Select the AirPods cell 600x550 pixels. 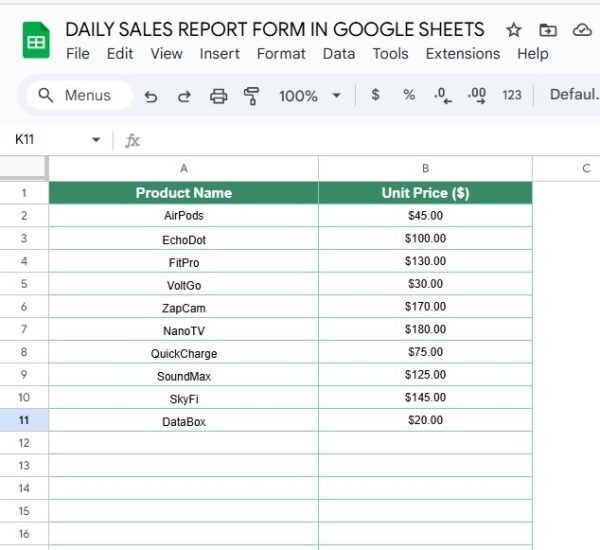[184, 216]
